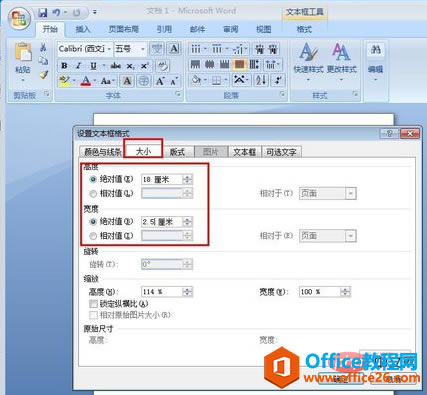Align text right

(x=224, y=64)
